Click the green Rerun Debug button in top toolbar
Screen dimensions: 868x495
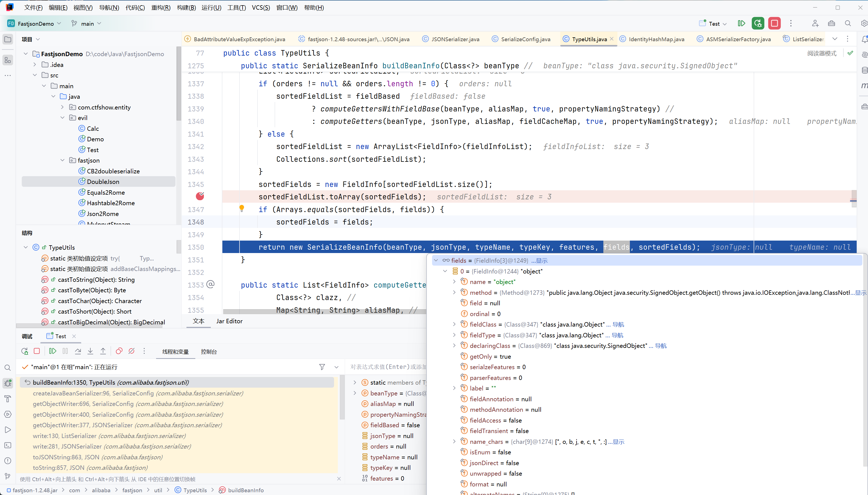click(758, 23)
